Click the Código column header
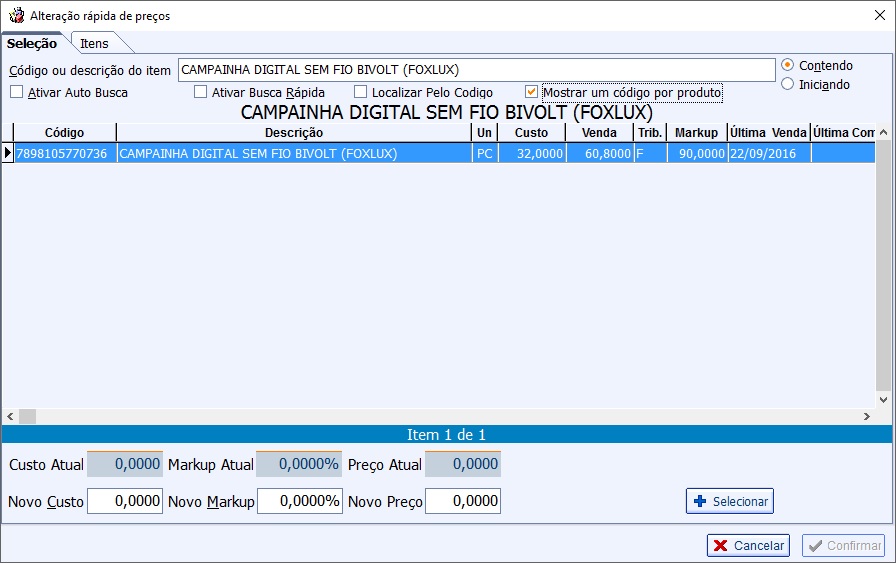This screenshot has height=564, width=896. click(x=65, y=133)
